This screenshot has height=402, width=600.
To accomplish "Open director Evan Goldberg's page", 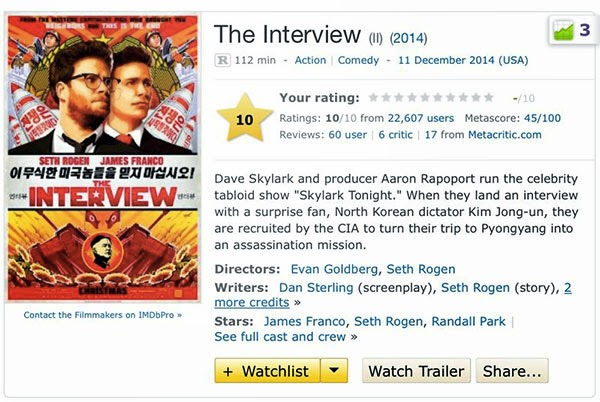I will (x=334, y=269).
